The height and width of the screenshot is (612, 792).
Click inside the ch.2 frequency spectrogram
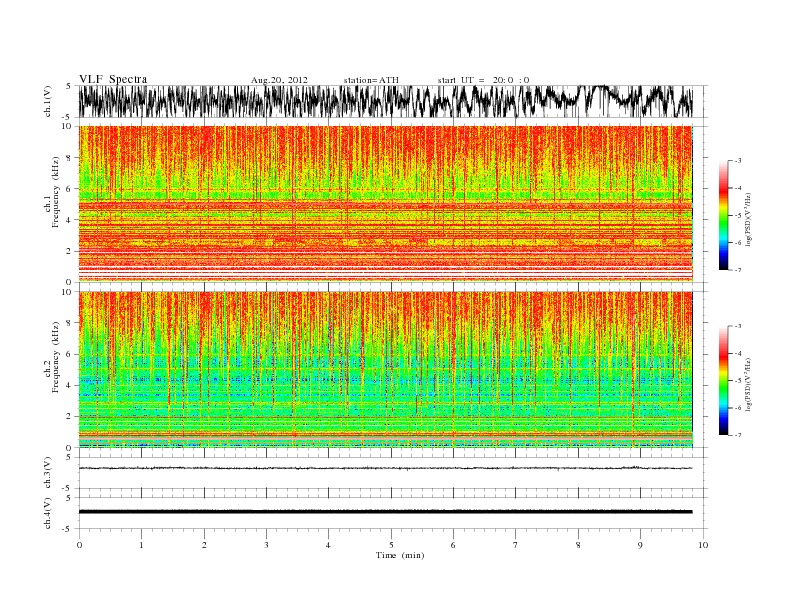click(x=385, y=370)
